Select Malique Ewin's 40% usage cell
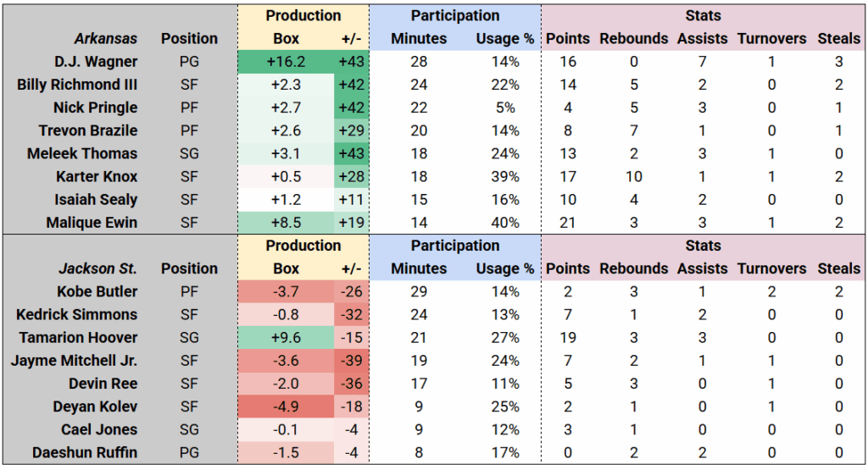 [507, 223]
